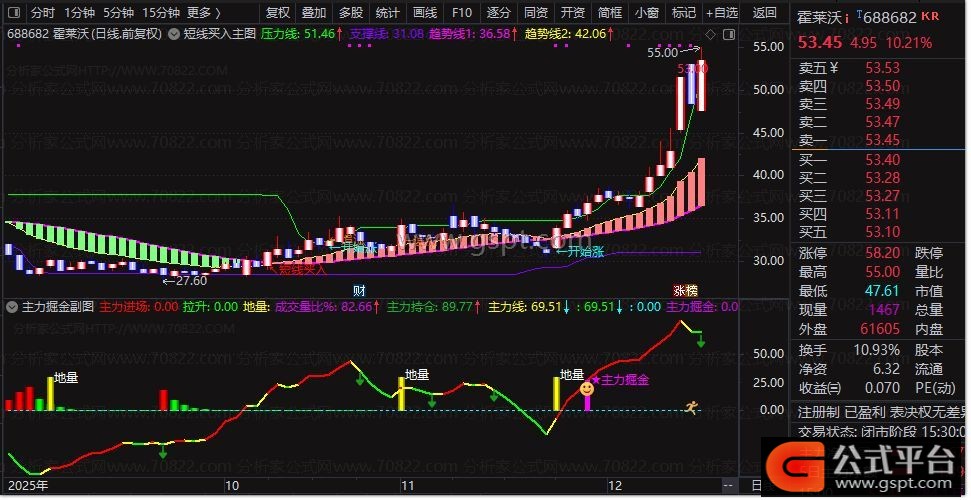The image size is (971, 500).
Task: Click the running man icon on indicator chart
Action: [x=692, y=406]
